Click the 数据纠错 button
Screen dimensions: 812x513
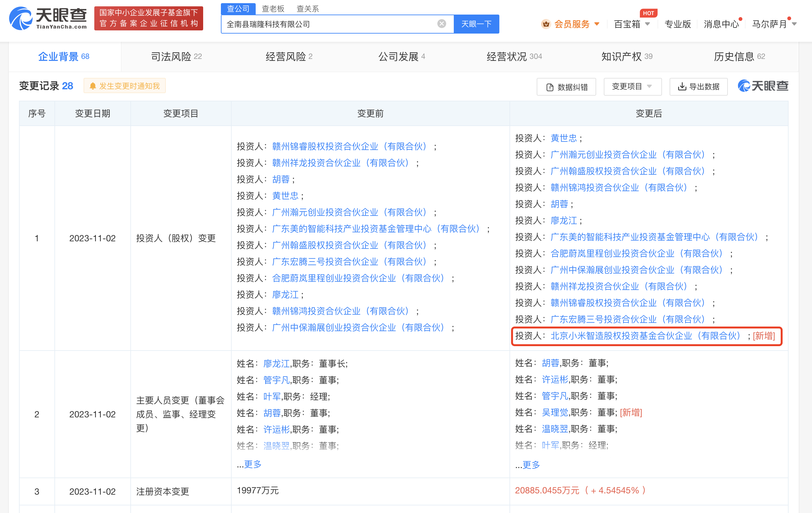coord(566,87)
